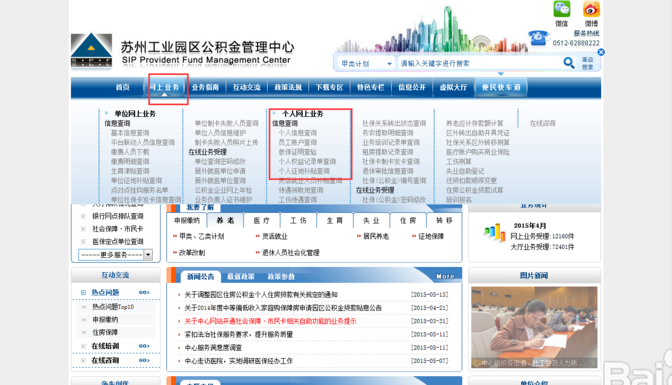The height and width of the screenshot is (385, 672).
Task: Open the 互动交流 navigation menu
Action: 246,87
